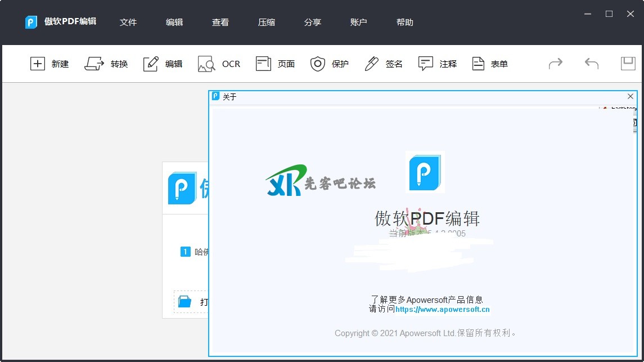Open the Signature (签名) tool
This screenshot has height=362, width=644.
click(371, 64)
